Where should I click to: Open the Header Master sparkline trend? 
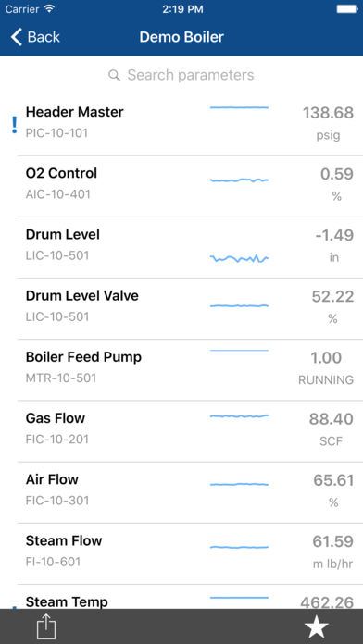tap(239, 107)
